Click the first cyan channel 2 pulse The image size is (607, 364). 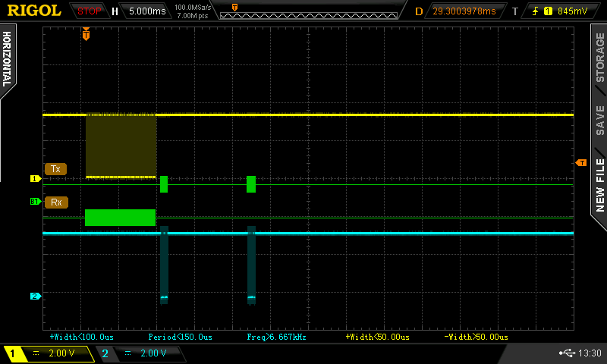164,265
